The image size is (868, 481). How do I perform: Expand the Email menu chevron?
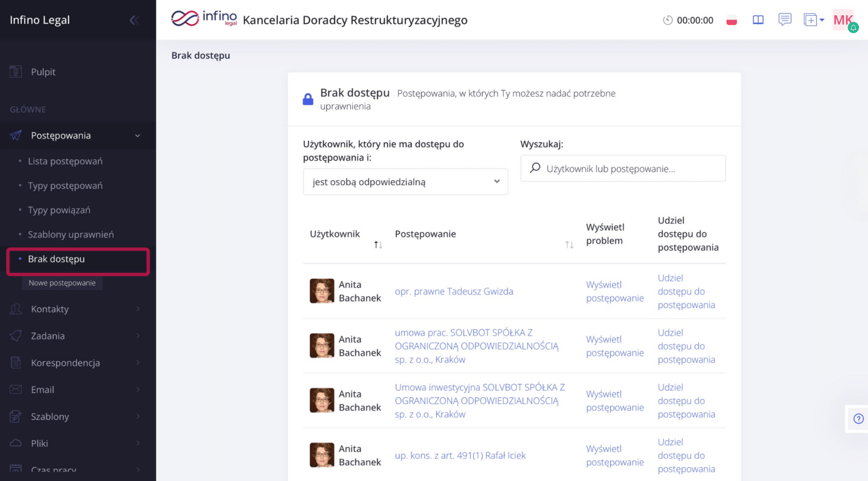click(x=138, y=389)
